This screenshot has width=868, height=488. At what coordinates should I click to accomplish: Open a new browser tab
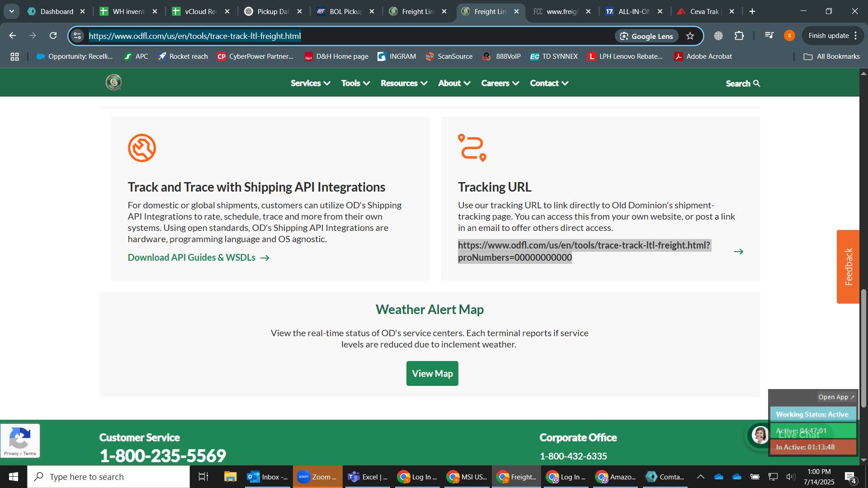coord(752,11)
